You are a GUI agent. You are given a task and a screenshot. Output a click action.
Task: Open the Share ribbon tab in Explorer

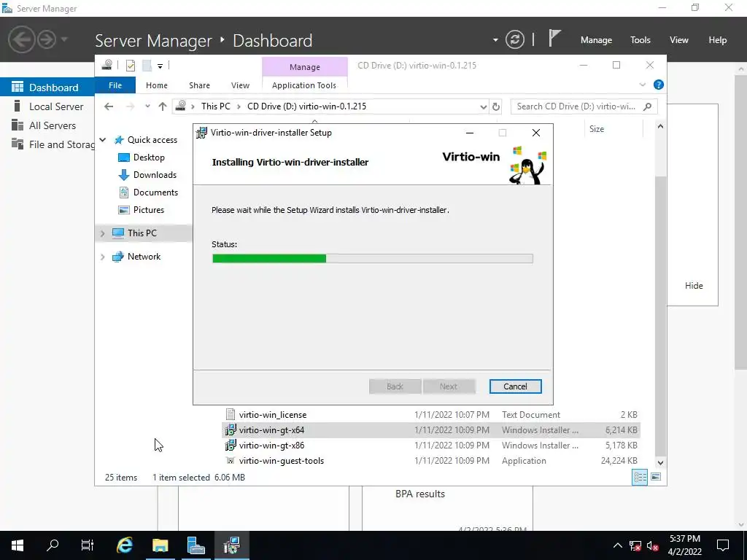(199, 85)
